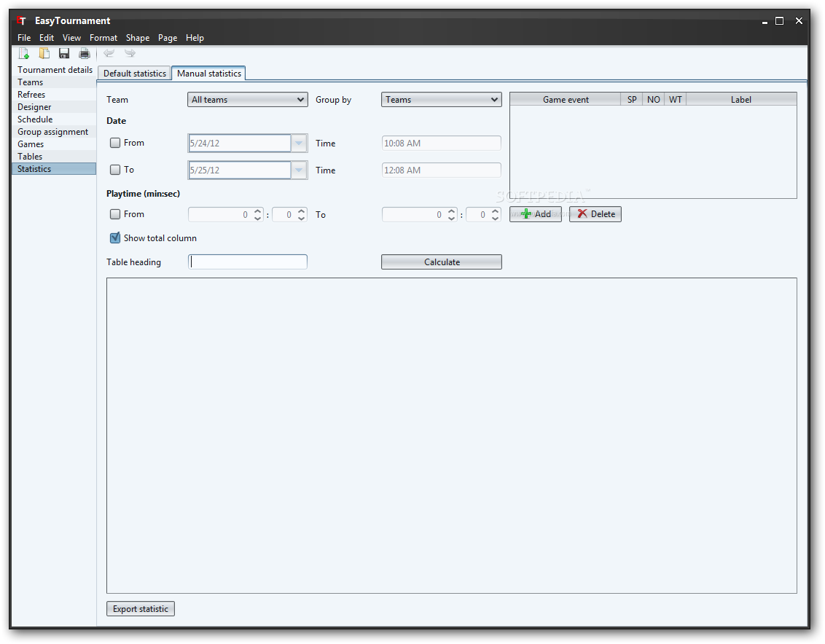Viewport: 825px width, 644px height.
Task: Open the Help menu
Action: point(195,38)
